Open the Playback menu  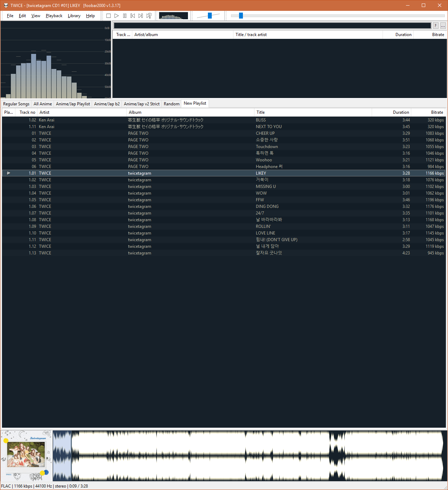[54, 15]
